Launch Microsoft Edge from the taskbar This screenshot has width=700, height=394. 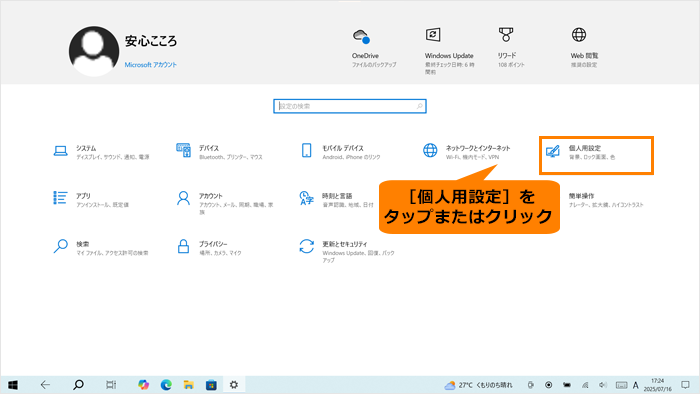tap(166, 385)
